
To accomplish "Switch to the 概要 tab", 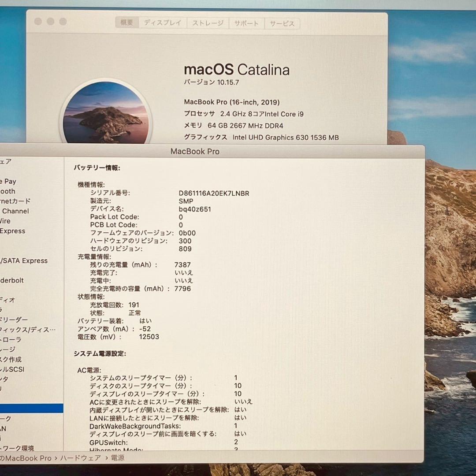I will pos(127,23).
